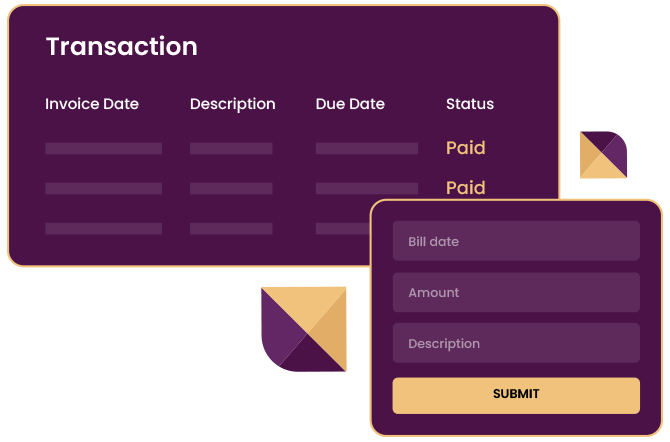Image resolution: width=670 pixels, height=442 pixels.
Task: Click the Transaction panel title
Action: 122,47
